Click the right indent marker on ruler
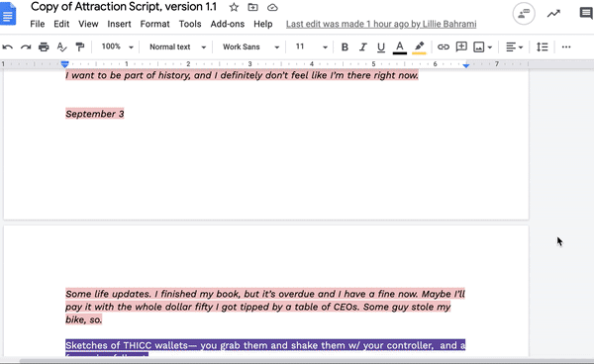This screenshot has height=364, width=594. click(x=466, y=65)
